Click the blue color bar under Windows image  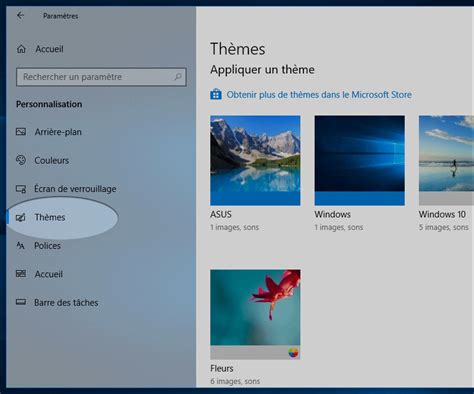pos(360,199)
